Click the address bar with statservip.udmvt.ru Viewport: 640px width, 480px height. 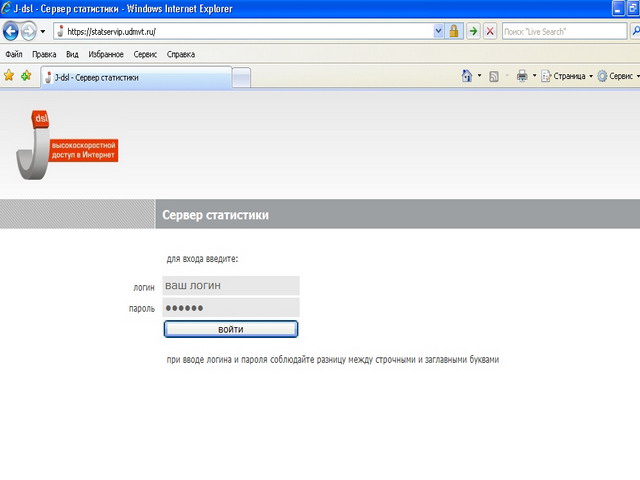[243, 31]
